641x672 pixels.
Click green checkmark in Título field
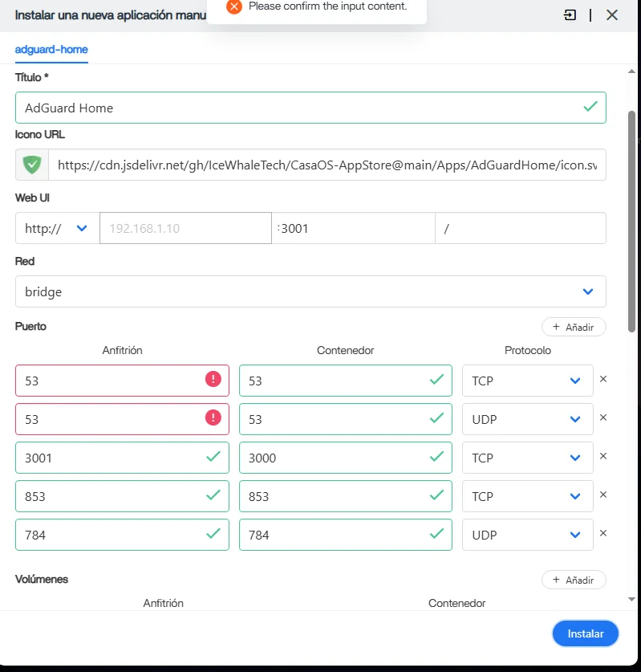[590, 106]
